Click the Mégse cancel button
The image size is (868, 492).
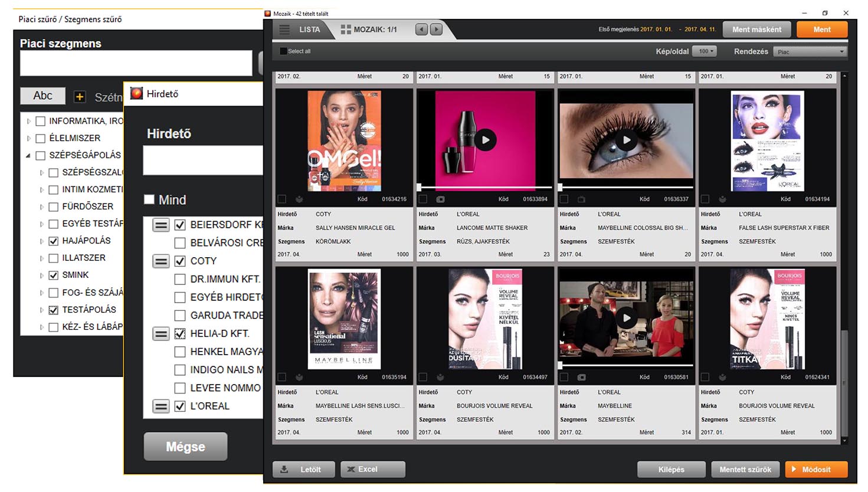pos(185,447)
